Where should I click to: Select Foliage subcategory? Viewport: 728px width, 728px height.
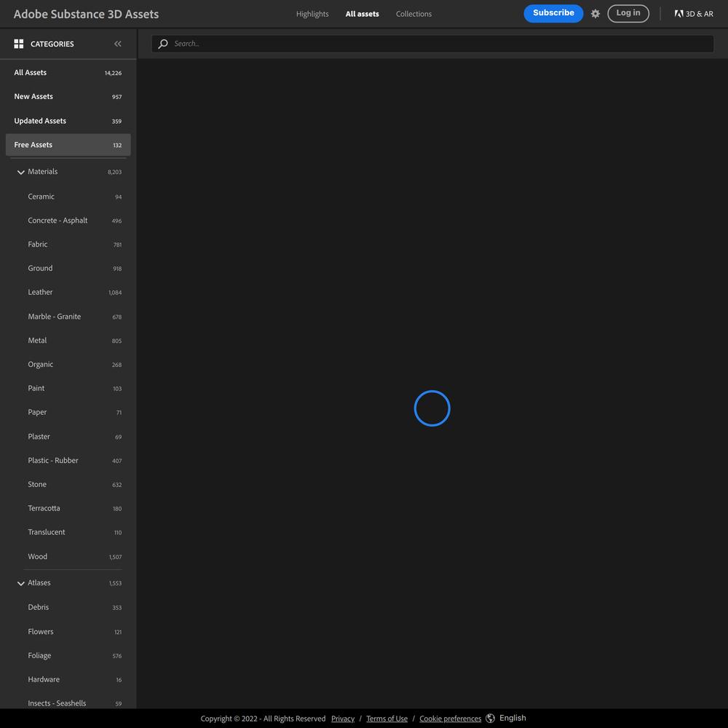[68, 656]
